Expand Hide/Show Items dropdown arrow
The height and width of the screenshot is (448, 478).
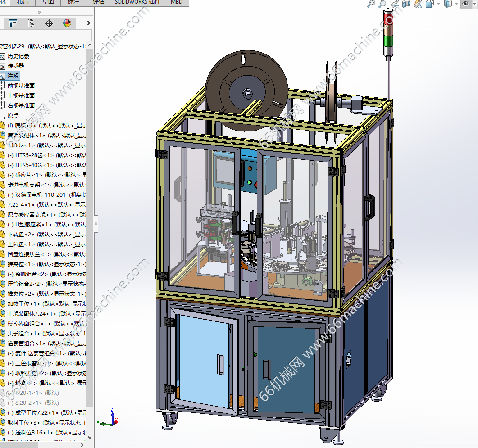pyautogui.click(x=474, y=4)
